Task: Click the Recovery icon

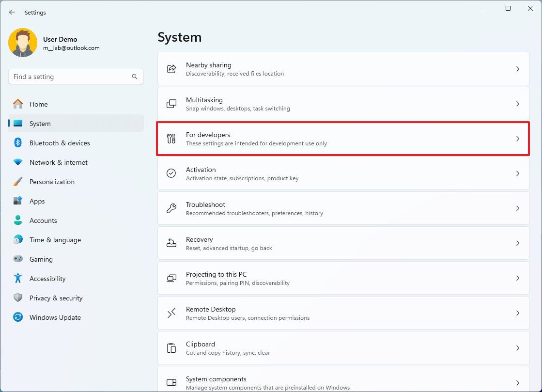Action: coord(171,243)
